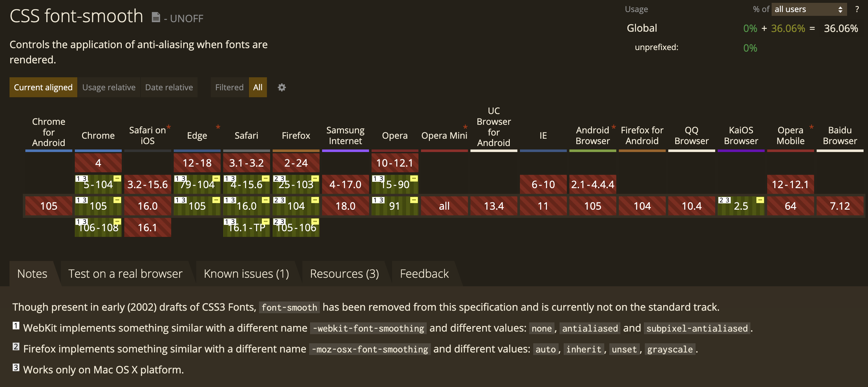Select the All filter toggle
Image resolution: width=868 pixels, height=387 pixels.
(258, 87)
